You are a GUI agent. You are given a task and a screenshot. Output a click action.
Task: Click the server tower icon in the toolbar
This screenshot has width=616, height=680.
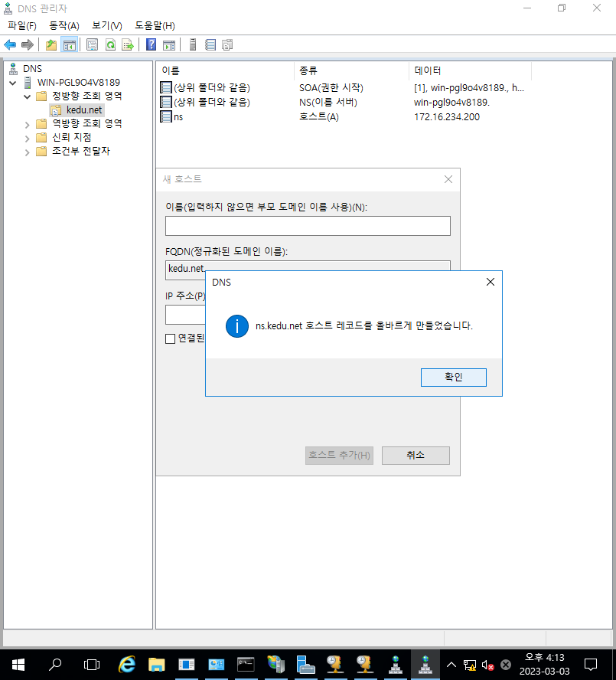click(193, 44)
